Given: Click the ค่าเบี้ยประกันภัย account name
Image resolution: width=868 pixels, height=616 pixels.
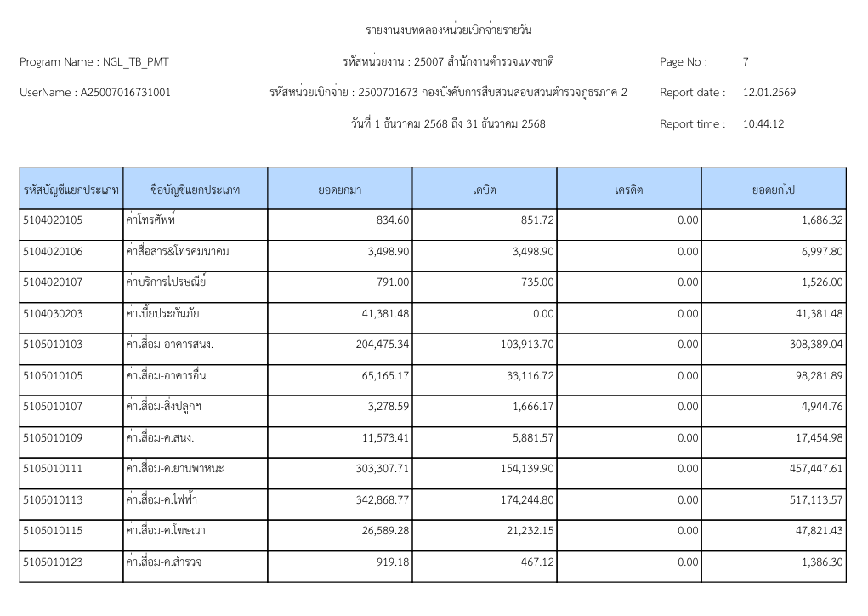Looking at the screenshot, I should point(162,314).
